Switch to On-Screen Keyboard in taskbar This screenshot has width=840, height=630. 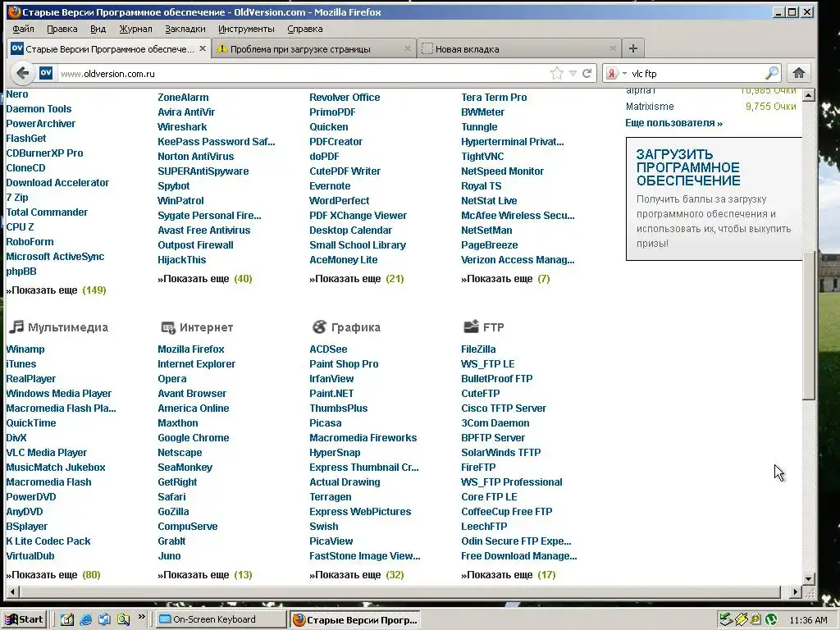tap(221, 620)
